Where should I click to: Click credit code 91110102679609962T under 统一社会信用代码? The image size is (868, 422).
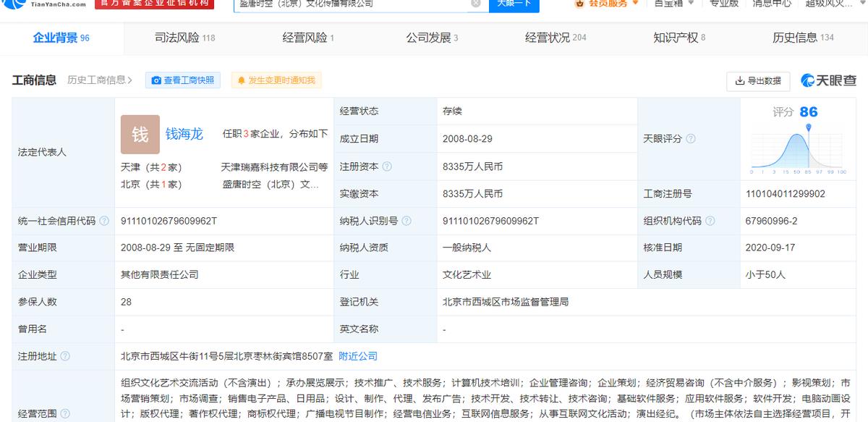point(169,221)
